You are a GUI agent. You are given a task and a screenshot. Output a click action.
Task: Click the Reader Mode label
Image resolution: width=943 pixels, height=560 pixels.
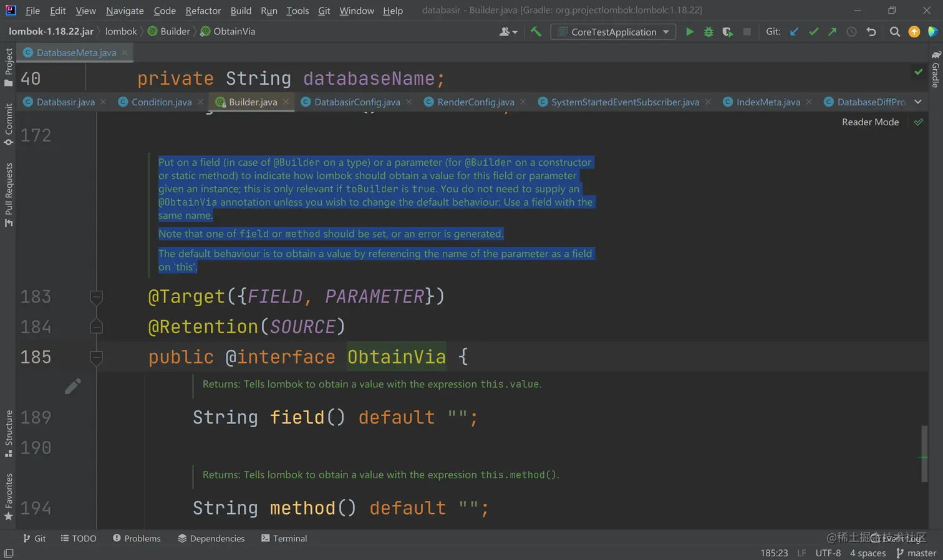(870, 122)
